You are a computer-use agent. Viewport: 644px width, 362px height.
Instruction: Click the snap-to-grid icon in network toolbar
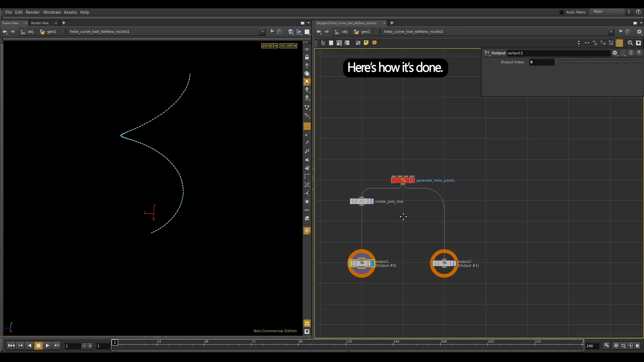(611, 43)
